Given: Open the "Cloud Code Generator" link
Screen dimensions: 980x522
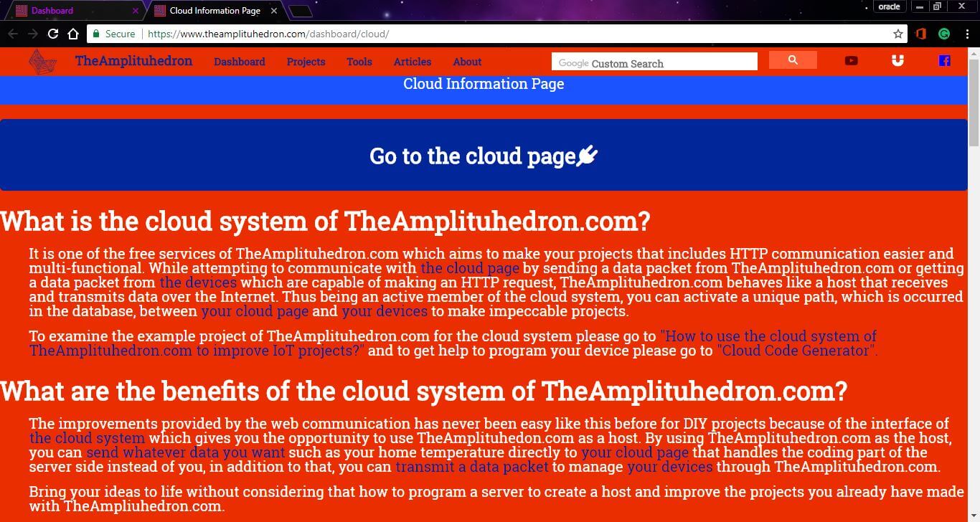Looking at the screenshot, I should tap(797, 351).
